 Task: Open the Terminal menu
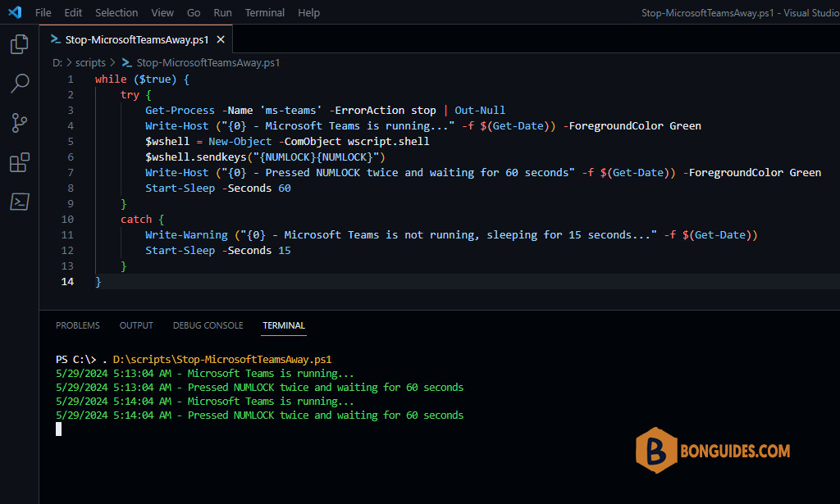tap(265, 13)
